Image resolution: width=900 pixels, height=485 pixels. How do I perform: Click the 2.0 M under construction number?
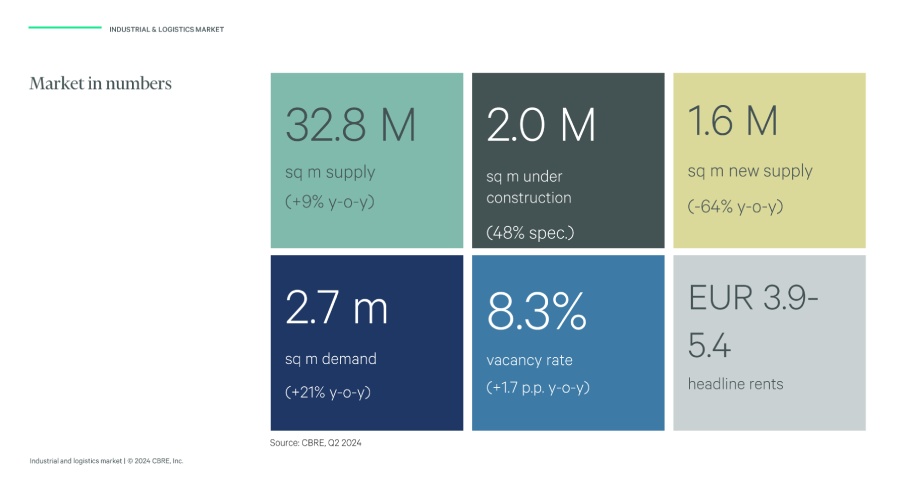click(x=541, y=125)
